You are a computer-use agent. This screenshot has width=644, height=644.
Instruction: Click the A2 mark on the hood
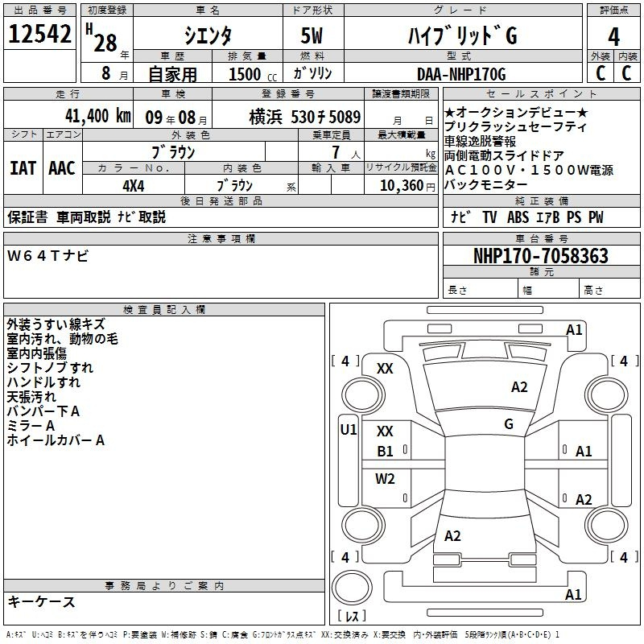click(x=519, y=387)
